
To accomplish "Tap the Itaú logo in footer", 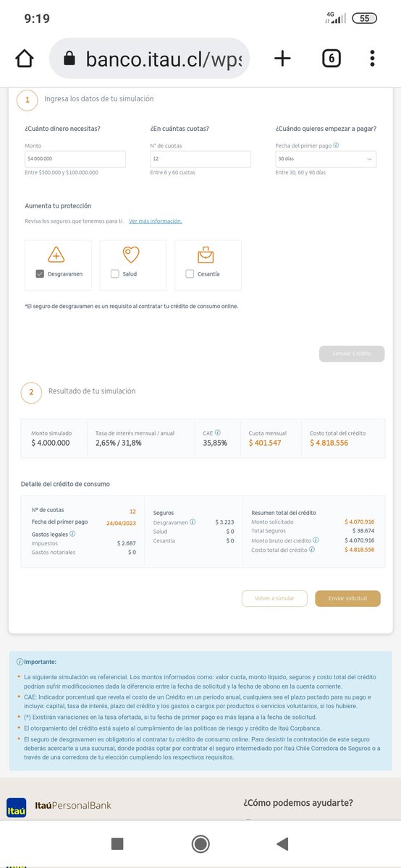I will coord(17,808).
